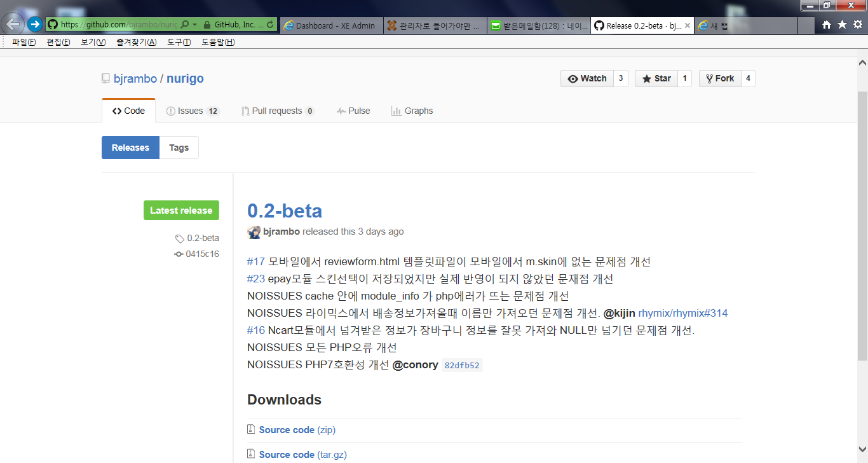Open Favorites with the star icon
The height and width of the screenshot is (463, 868).
pyautogui.click(x=842, y=25)
